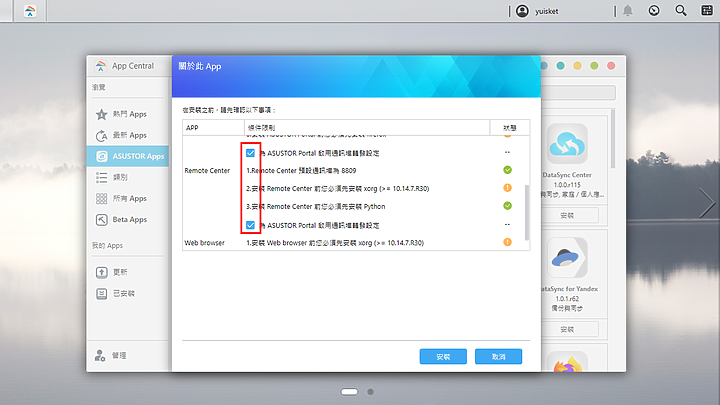Click the teal App Central window control button
This screenshot has width=720, height=405.
coord(560,66)
